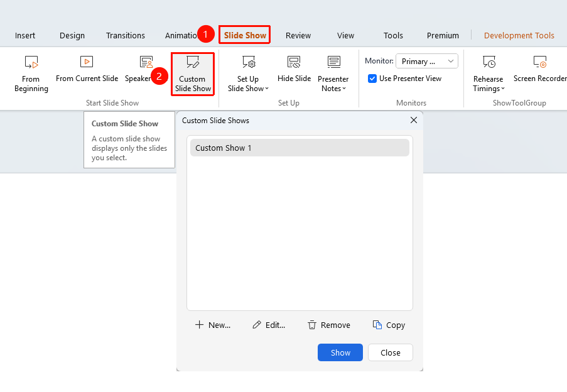Switch to the Insert tab

click(25, 35)
